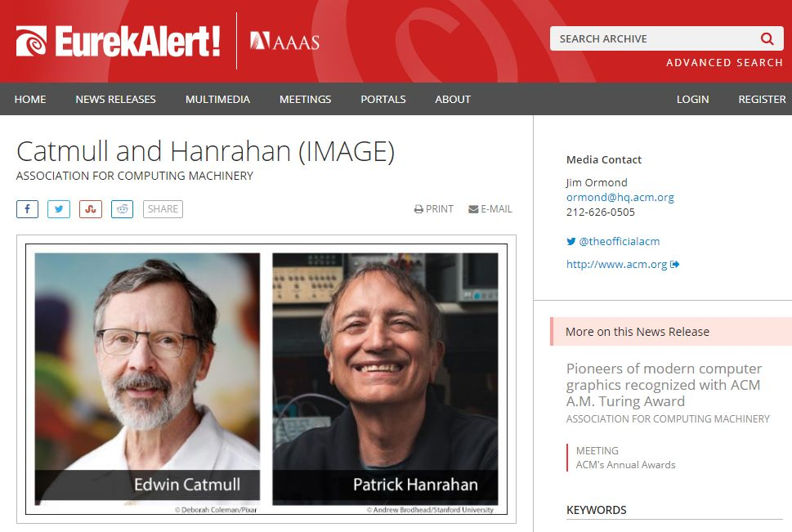
Task: Open MEETINGS menu
Action: (305, 99)
